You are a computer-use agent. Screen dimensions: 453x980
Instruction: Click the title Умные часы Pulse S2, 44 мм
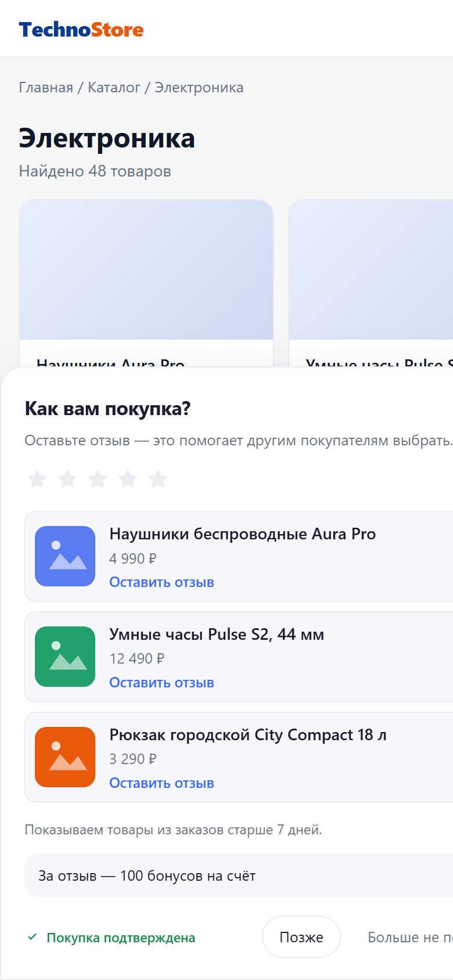217,635
